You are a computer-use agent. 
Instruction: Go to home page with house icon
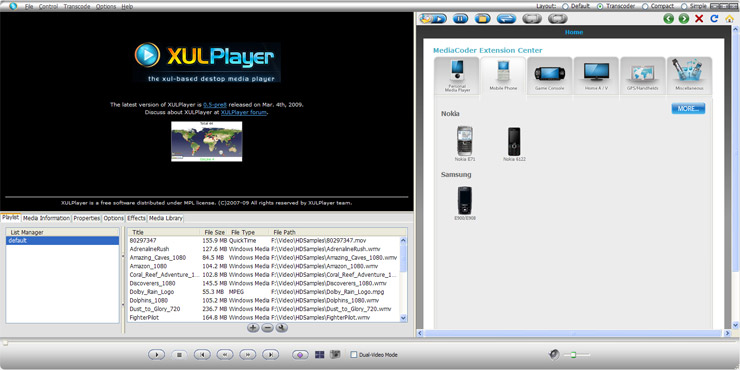[729, 18]
